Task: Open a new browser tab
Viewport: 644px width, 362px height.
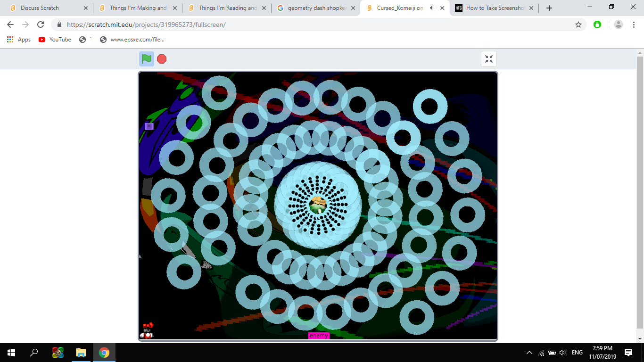Action: 549,8
